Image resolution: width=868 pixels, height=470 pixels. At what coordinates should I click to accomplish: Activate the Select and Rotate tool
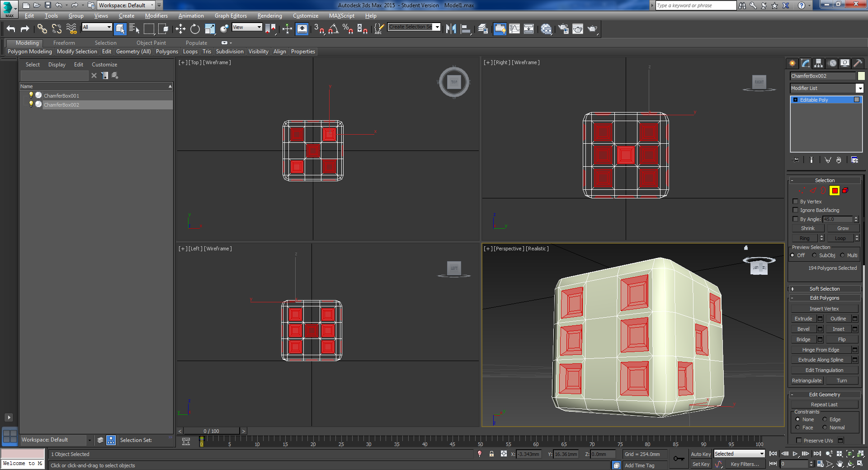(x=195, y=29)
